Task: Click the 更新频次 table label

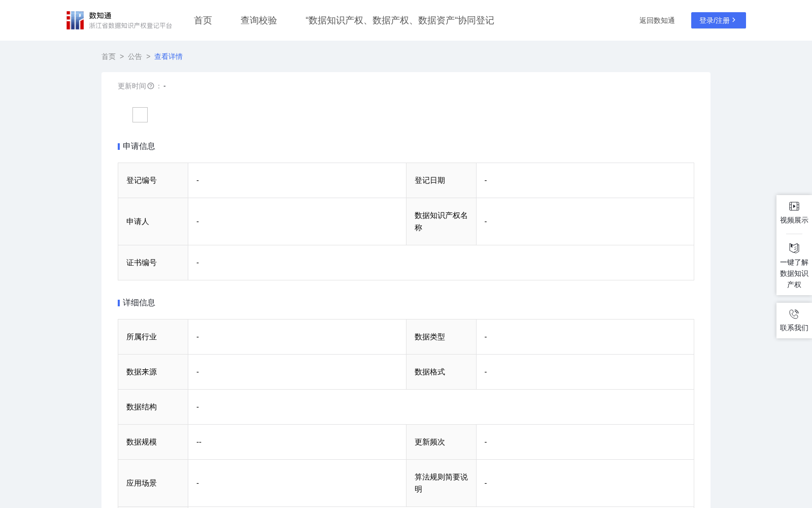Action: 430,442
